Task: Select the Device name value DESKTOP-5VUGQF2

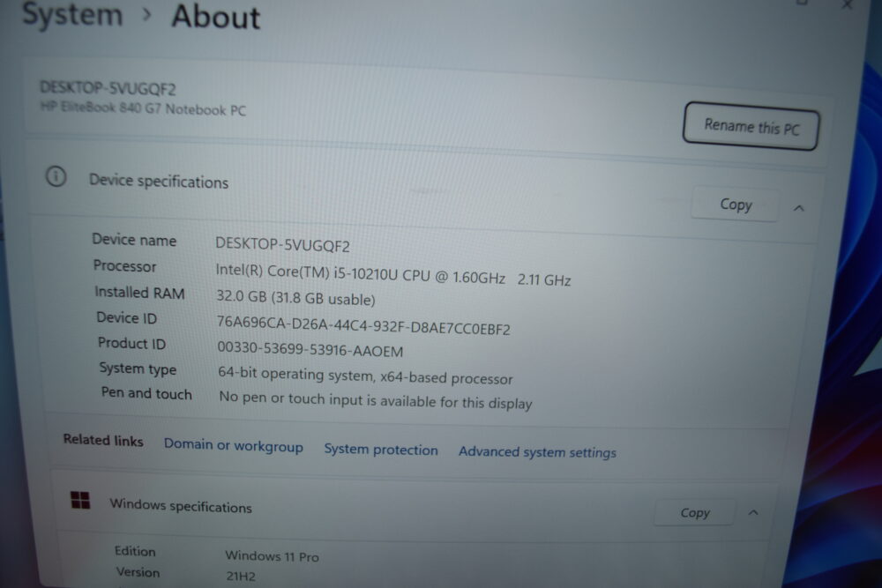Action: point(282,245)
